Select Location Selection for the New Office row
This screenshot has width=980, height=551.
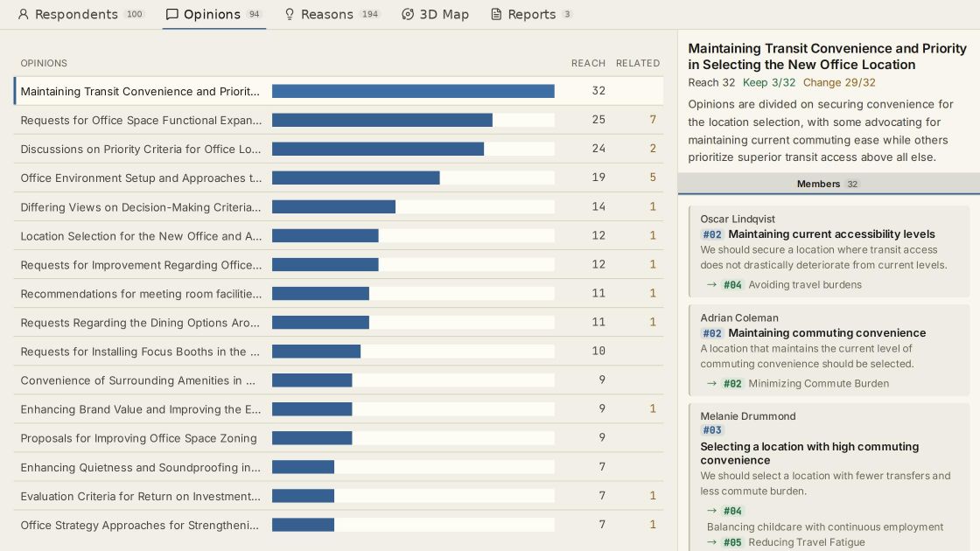click(x=339, y=235)
